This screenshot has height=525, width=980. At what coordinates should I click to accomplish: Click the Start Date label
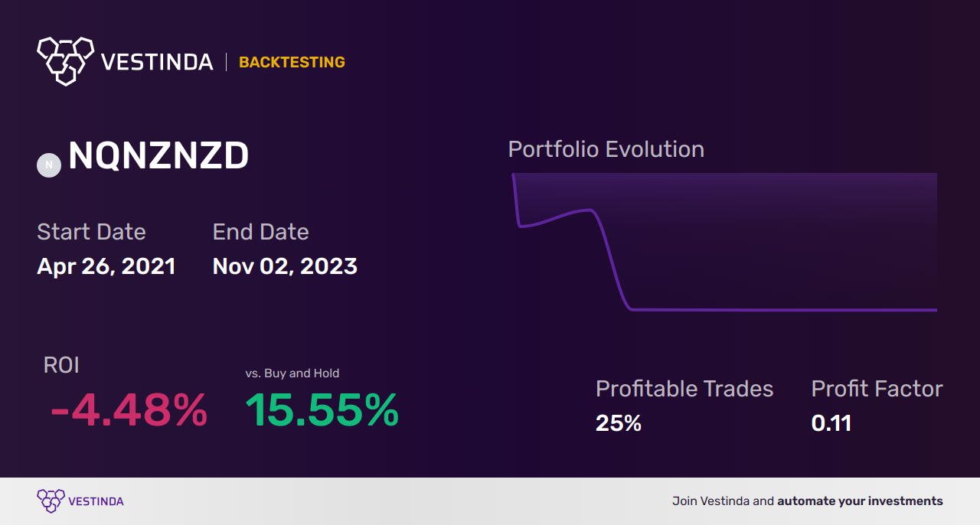pos(91,232)
